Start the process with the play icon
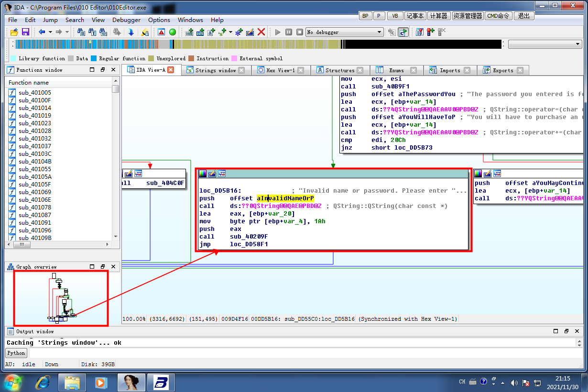This screenshot has width=588, height=392. coord(278,32)
